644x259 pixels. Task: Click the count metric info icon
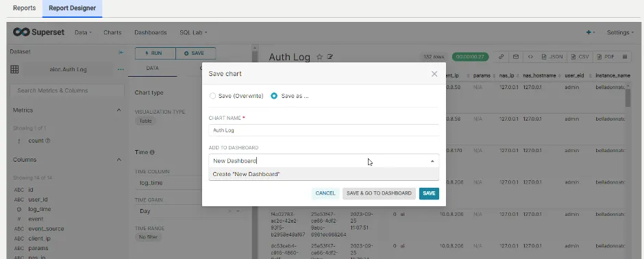click(x=48, y=140)
